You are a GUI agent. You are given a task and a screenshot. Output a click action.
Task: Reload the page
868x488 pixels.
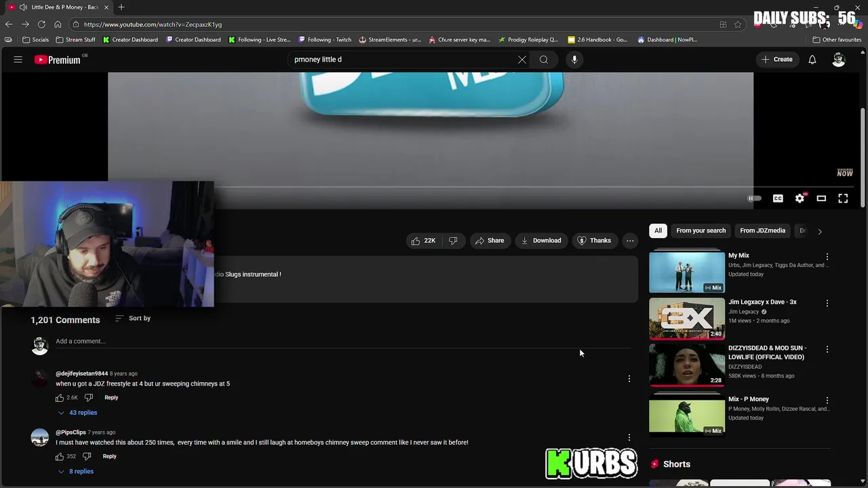41,24
